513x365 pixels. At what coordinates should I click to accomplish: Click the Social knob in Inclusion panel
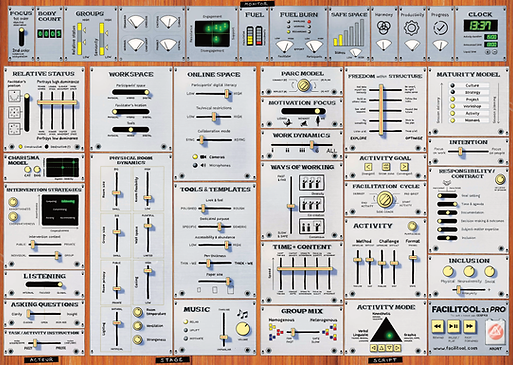pos(489,271)
